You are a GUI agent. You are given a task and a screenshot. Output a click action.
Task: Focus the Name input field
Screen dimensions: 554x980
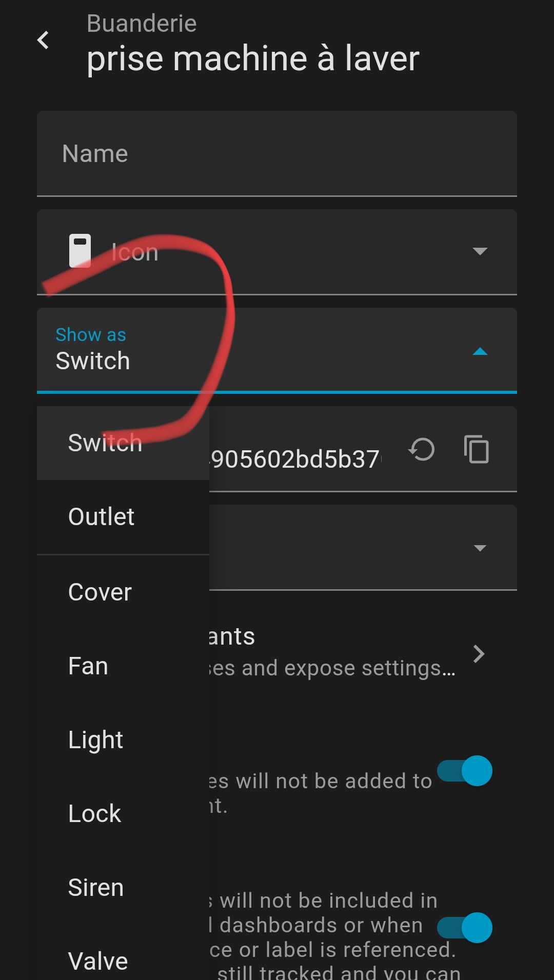277,153
